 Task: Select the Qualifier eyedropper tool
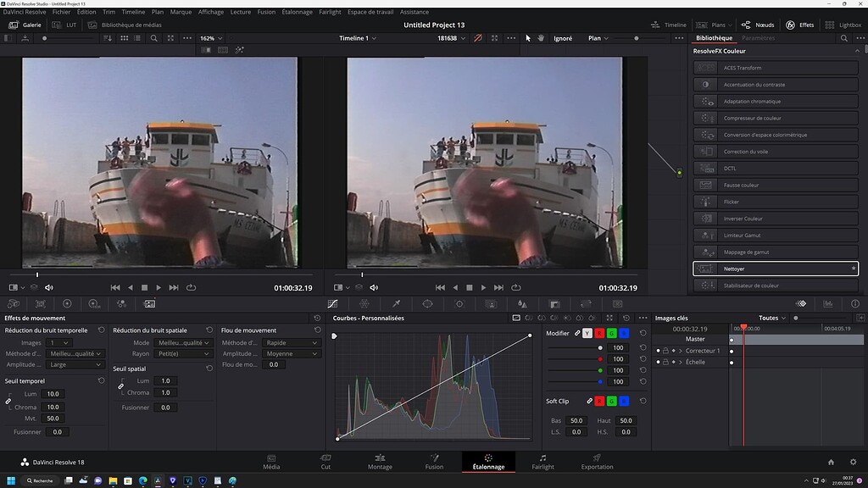point(396,303)
